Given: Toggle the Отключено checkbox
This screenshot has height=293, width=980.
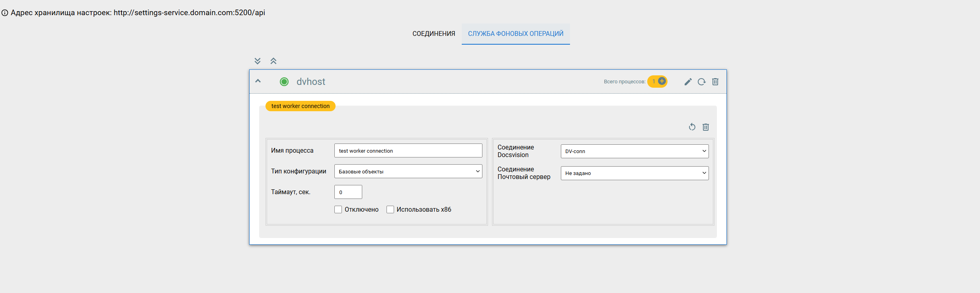Looking at the screenshot, I should (x=338, y=210).
